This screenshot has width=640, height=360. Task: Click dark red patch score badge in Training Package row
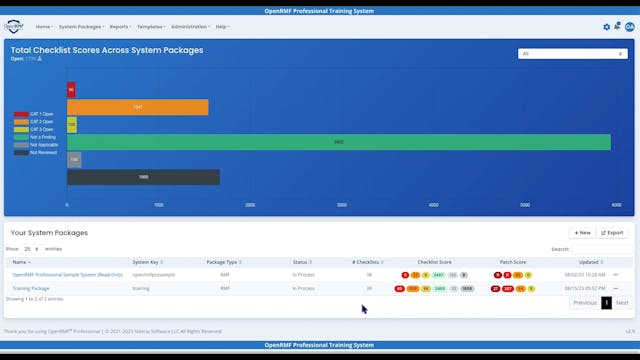pyautogui.click(x=495, y=289)
